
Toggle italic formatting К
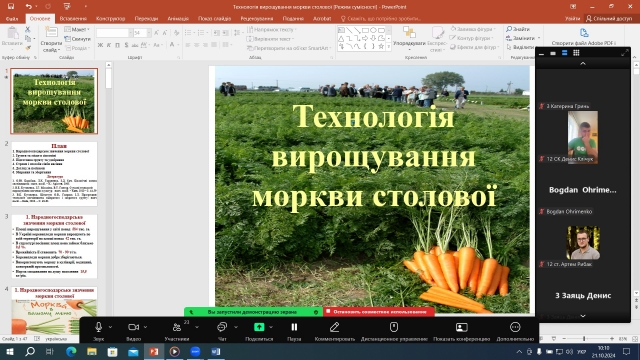pyautogui.click(x=109, y=45)
